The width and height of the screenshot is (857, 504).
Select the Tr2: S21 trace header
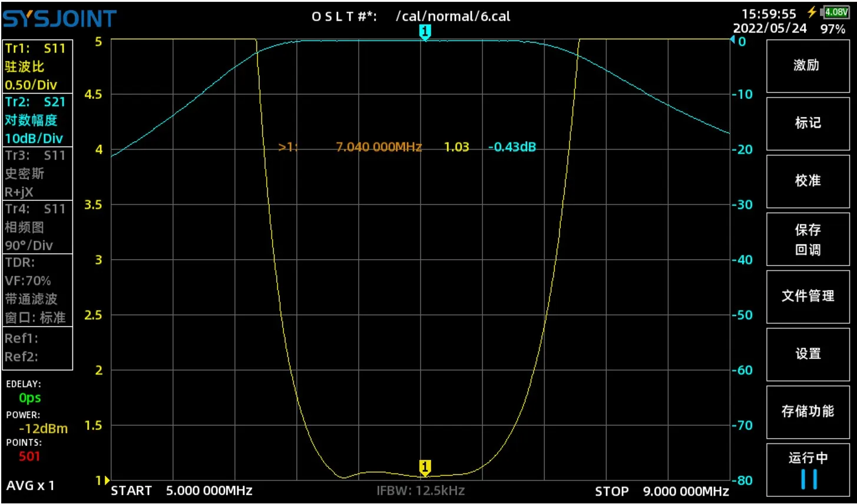point(35,102)
